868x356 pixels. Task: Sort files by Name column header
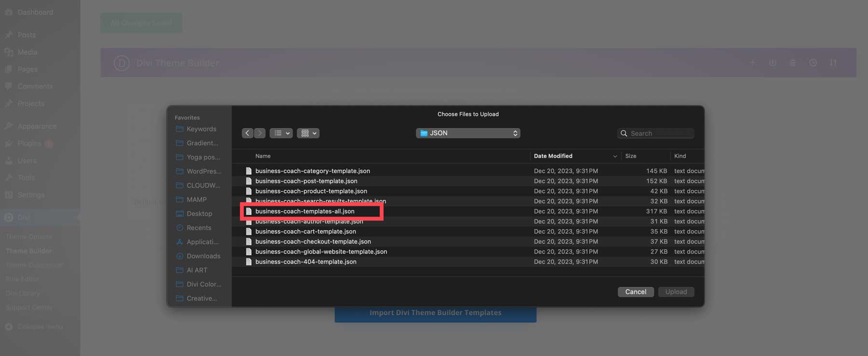tap(263, 156)
